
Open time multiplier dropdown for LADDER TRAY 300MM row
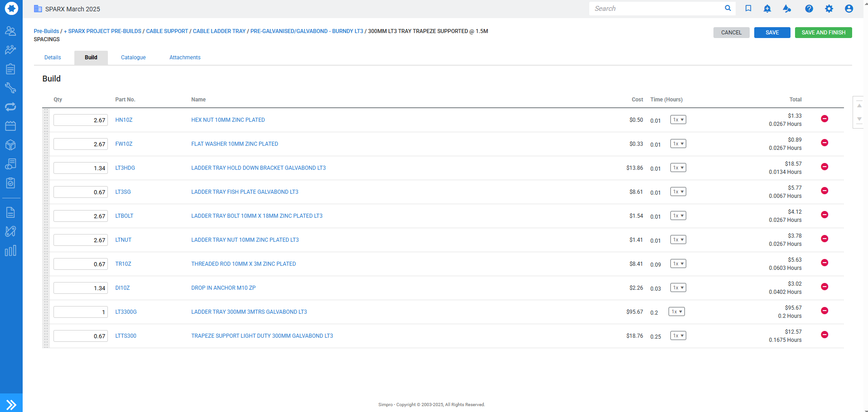[x=676, y=312]
